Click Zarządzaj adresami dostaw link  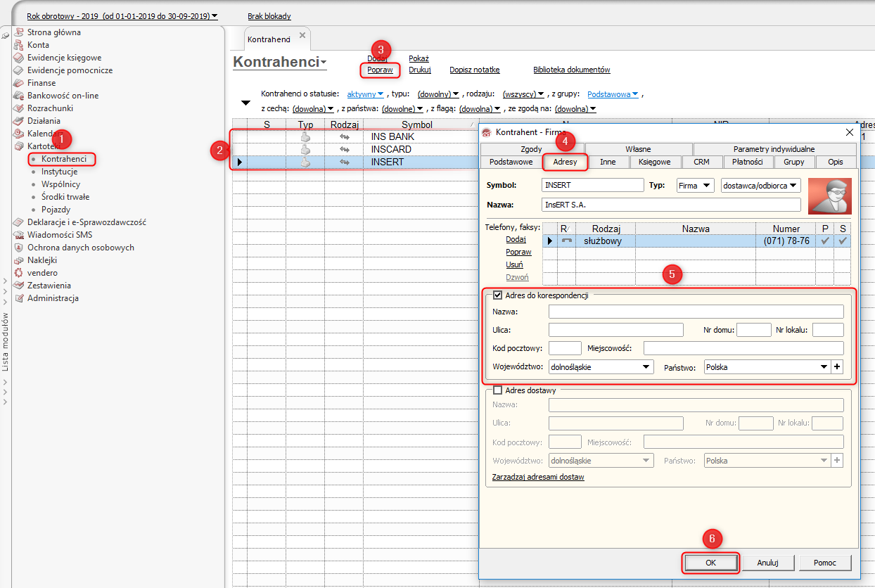coord(538,477)
